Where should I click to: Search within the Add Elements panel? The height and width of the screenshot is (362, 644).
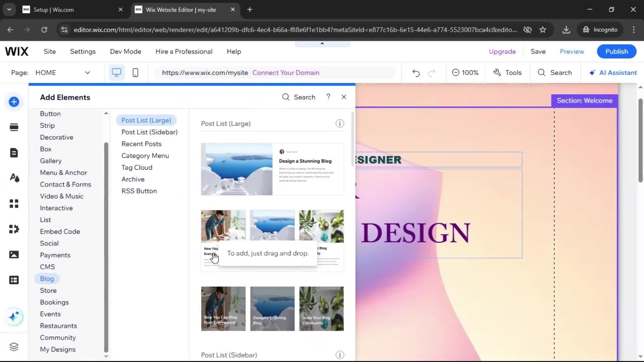click(299, 97)
